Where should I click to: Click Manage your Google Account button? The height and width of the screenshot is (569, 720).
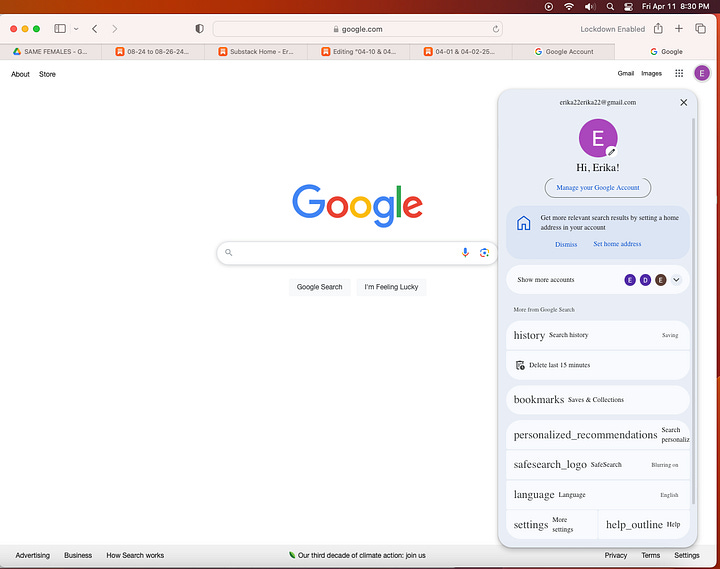(x=598, y=187)
